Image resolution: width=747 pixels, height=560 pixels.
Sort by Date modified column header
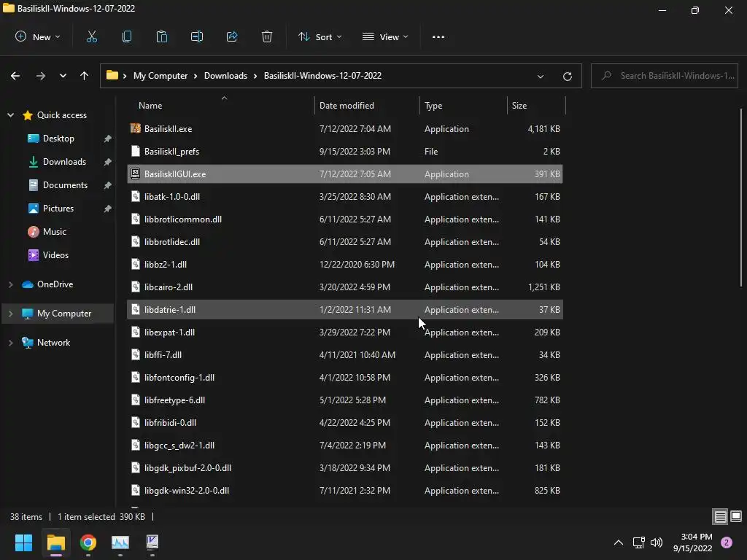[368, 105]
